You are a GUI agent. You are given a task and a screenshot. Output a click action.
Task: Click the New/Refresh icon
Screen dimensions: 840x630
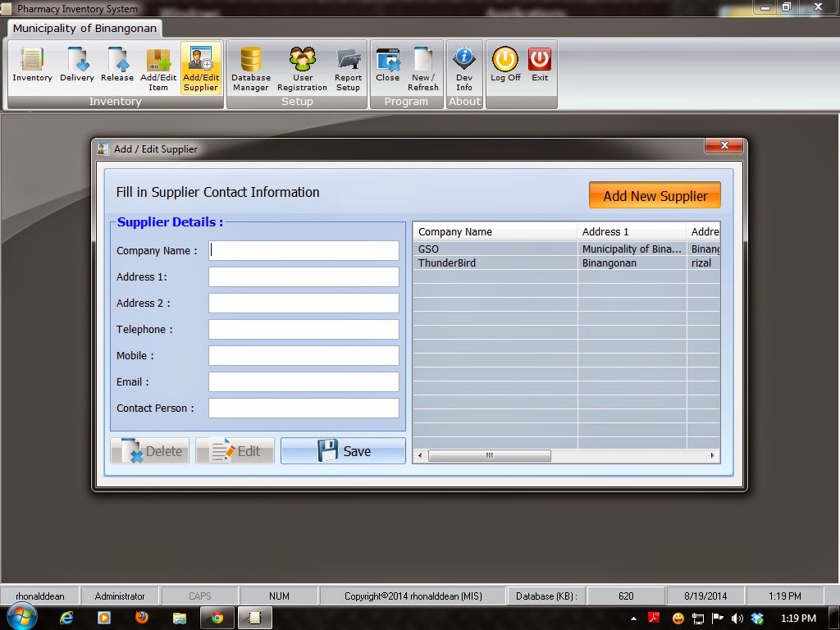pos(422,66)
